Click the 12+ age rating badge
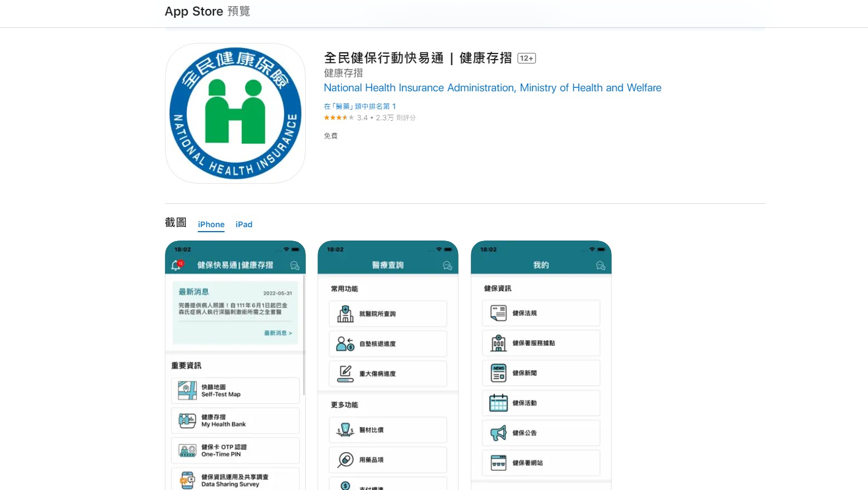 pos(526,58)
